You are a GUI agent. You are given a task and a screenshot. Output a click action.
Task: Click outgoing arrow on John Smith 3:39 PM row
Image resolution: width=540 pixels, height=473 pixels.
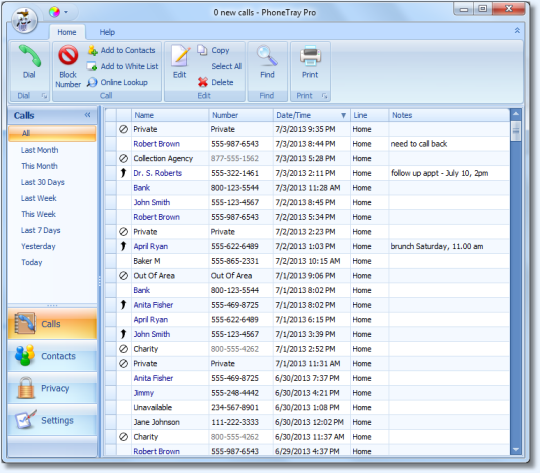[x=123, y=334]
